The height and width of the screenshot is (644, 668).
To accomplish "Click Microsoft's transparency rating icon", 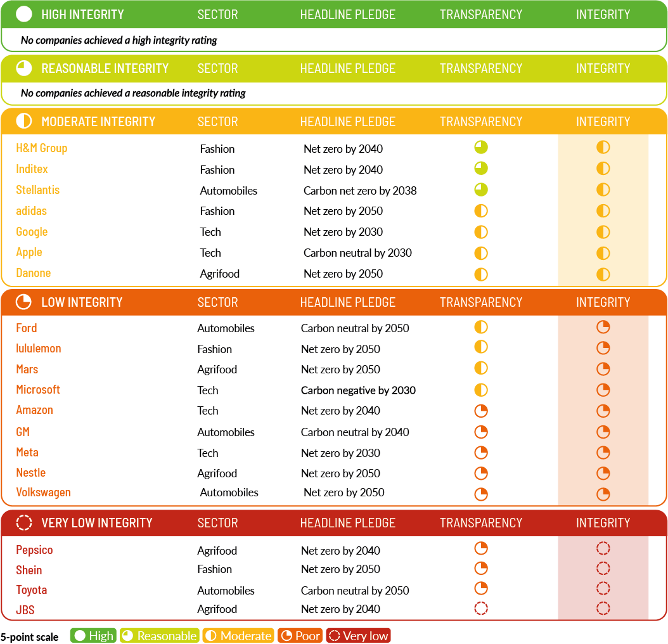I will click(481, 390).
